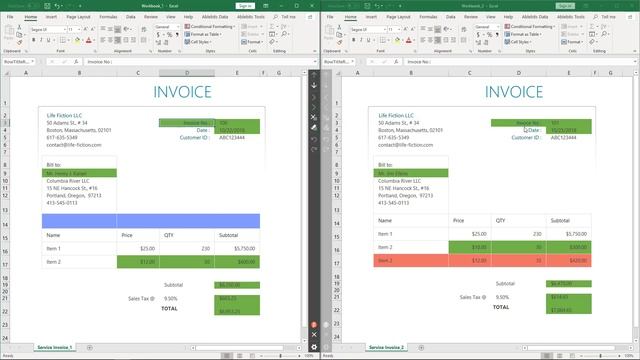Image resolution: width=640 pixels, height=360 pixels.
Task: Apply Percent Style in Workbook 2
Action: click(x=489, y=35)
